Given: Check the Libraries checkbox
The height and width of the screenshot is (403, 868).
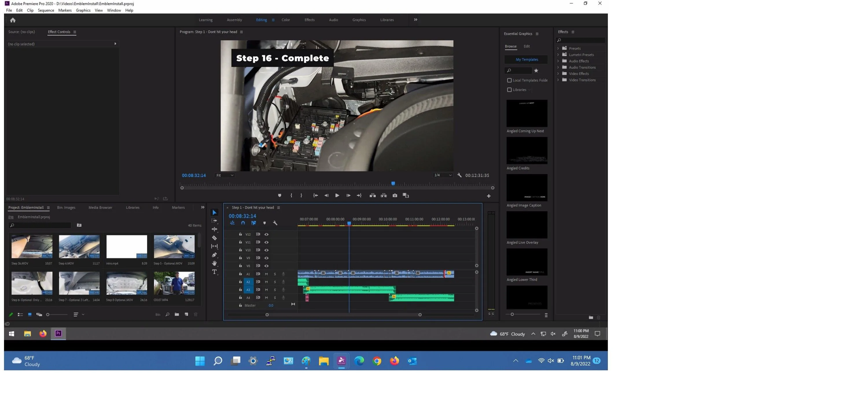Looking at the screenshot, I should click(509, 90).
